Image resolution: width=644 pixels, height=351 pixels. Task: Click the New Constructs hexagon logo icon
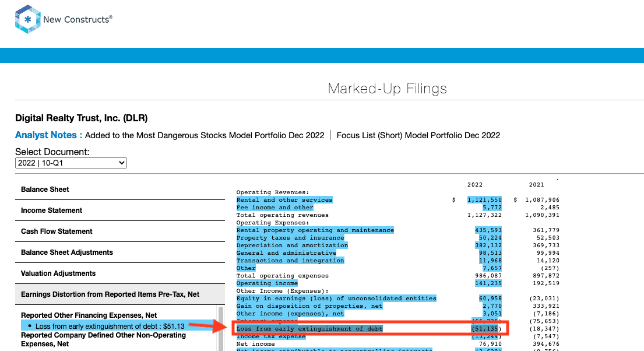tap(27, 19)
